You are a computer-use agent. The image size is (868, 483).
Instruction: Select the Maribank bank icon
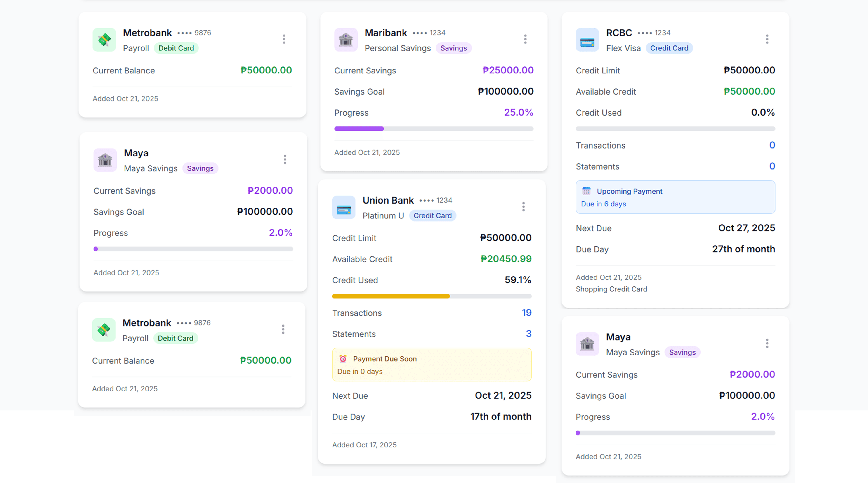[346, 40]
